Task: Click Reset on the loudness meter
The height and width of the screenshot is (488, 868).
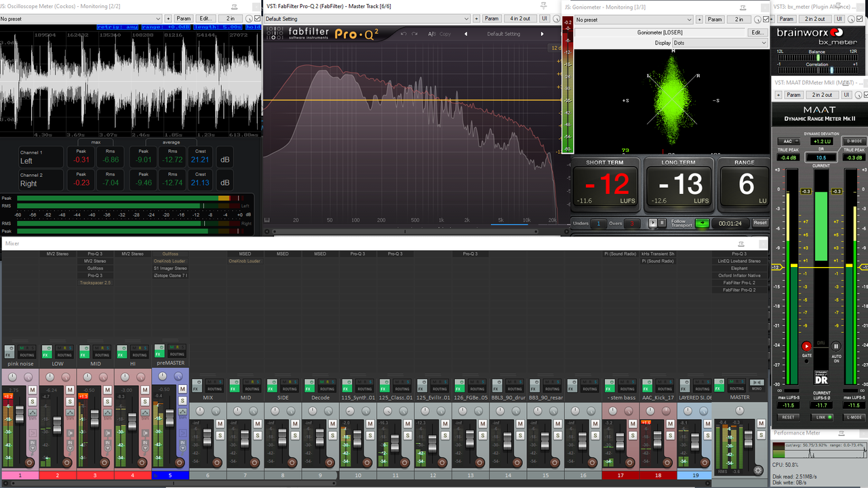Action: pyautogui.click(x=760, y=223)
